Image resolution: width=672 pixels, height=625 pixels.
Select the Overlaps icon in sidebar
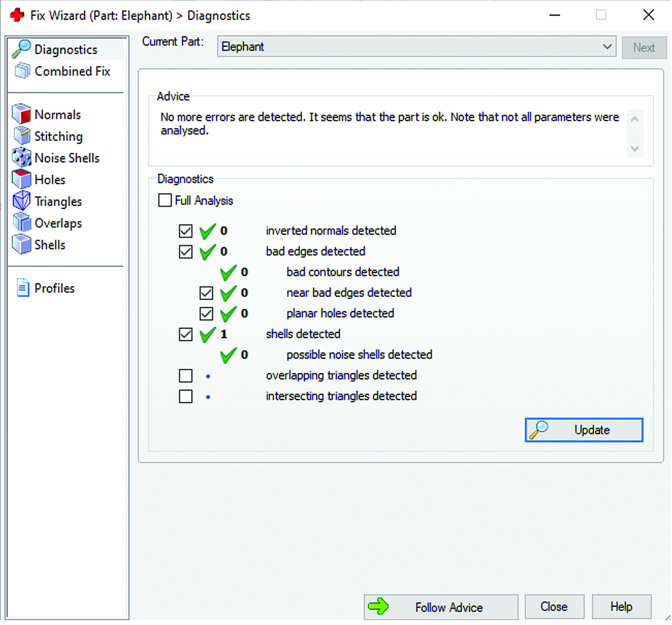click(22, 223)
